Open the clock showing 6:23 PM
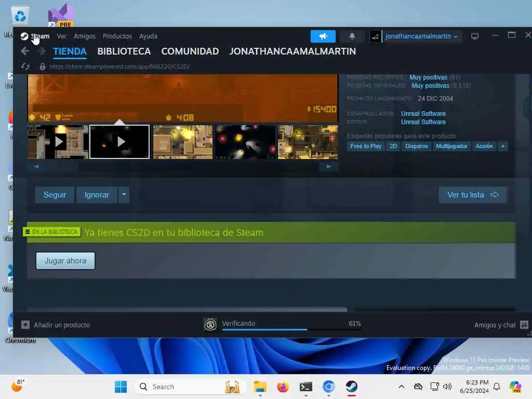Image resolution: width=532 pixels, height=399 pixels. coord(474,387)
